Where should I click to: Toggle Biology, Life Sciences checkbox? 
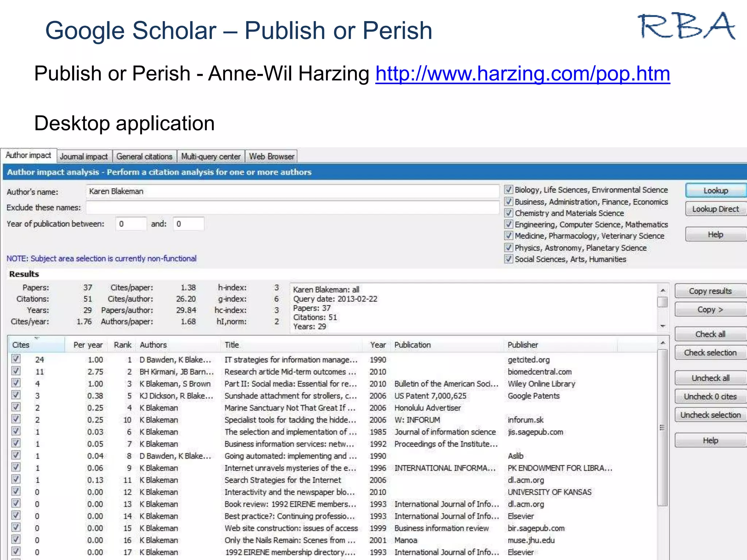508,190
